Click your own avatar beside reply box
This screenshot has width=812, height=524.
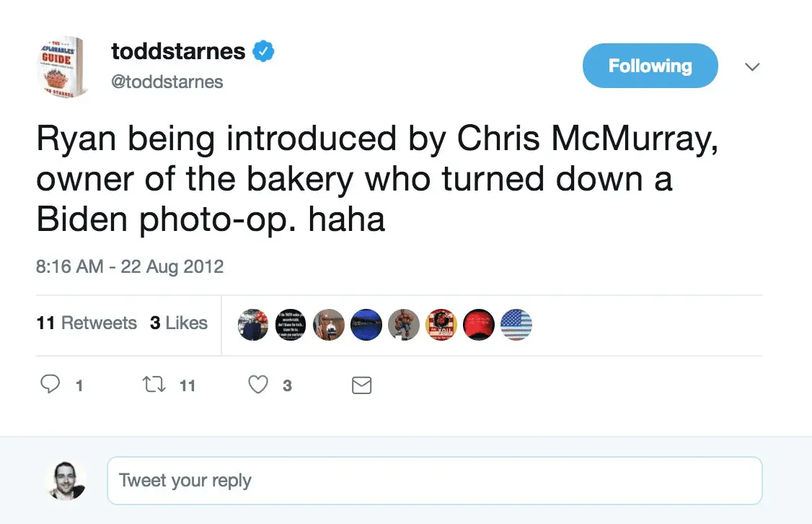66,480
